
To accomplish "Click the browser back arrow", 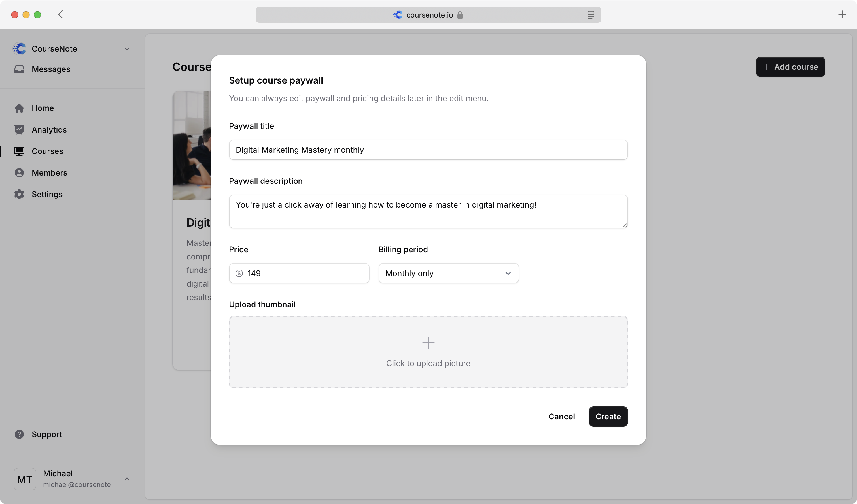I will tap(61, 15).
